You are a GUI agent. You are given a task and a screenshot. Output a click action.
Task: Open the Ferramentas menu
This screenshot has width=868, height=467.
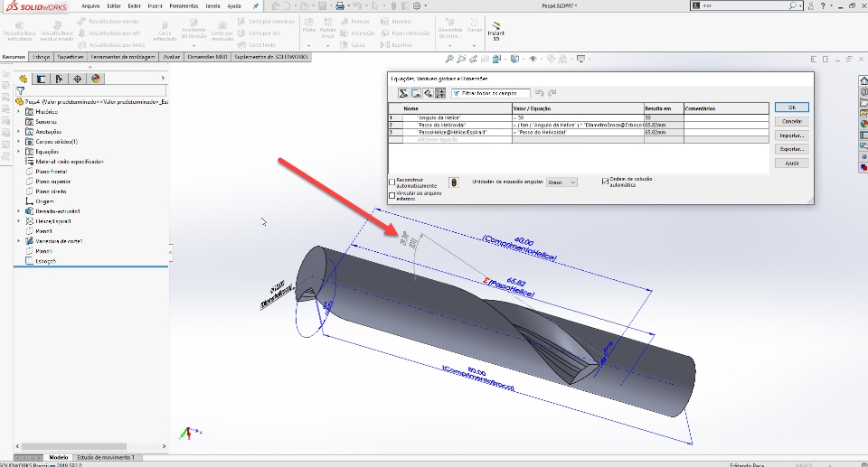(x=184, y=6)
